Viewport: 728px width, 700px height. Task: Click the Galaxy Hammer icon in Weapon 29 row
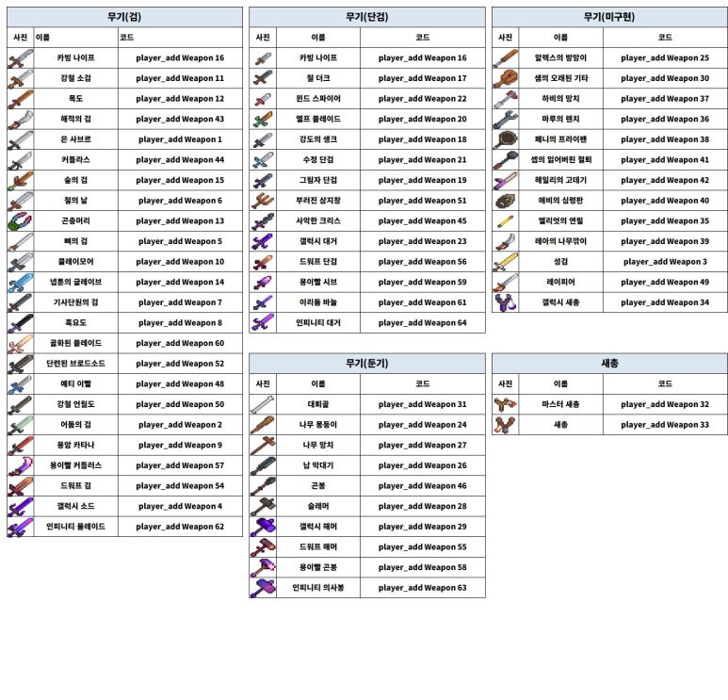(263, 527)
